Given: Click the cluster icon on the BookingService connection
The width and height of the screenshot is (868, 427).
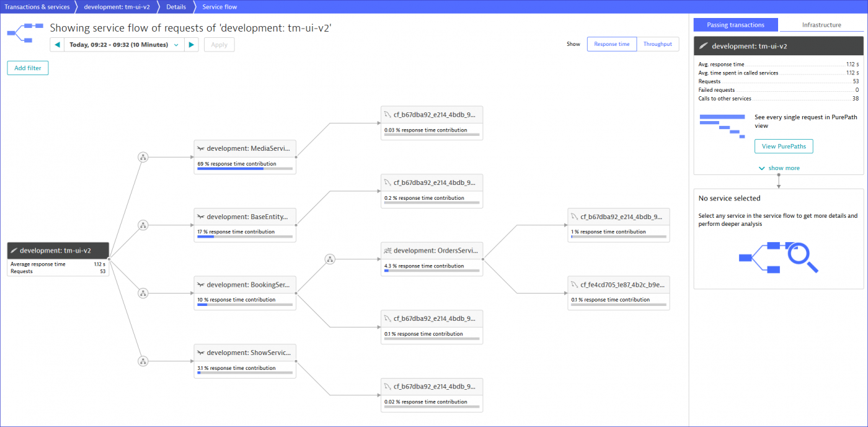Looking at the screenshot, I should tap(143, 293).
